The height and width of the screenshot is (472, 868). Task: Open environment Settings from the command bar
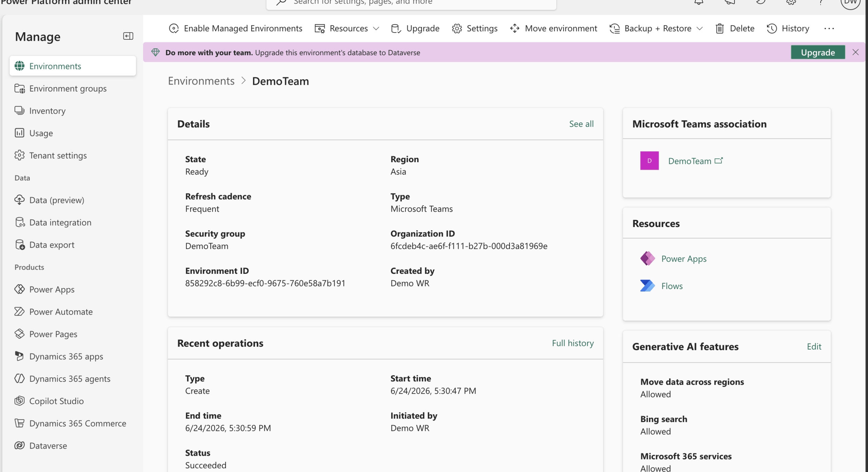pos(475,29)
